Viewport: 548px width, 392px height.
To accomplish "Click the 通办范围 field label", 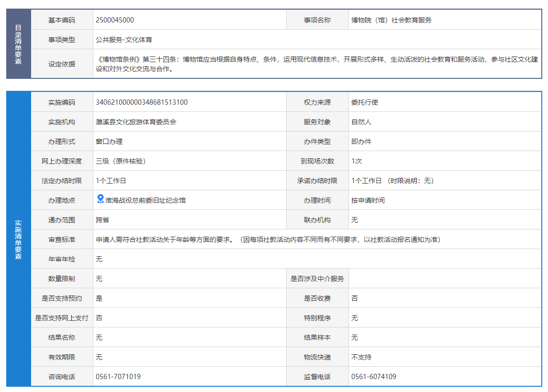I will [x=62, y=220].
